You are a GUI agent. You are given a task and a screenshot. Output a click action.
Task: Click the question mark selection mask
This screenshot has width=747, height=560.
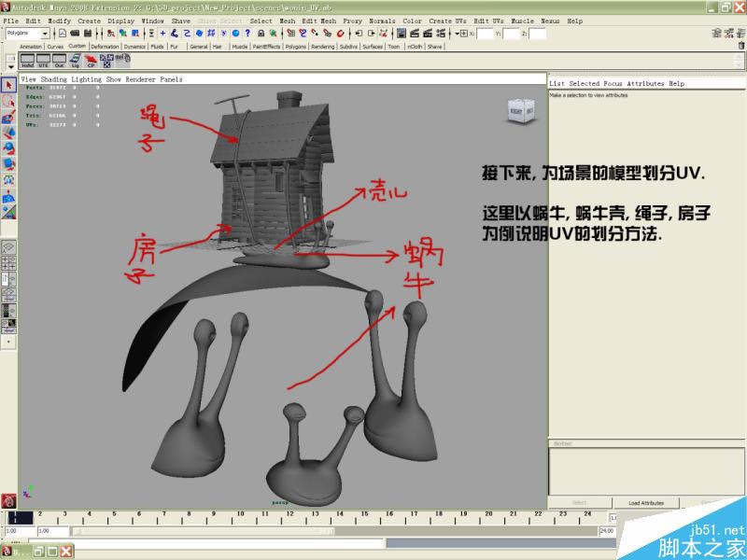[x=247, y=34]
